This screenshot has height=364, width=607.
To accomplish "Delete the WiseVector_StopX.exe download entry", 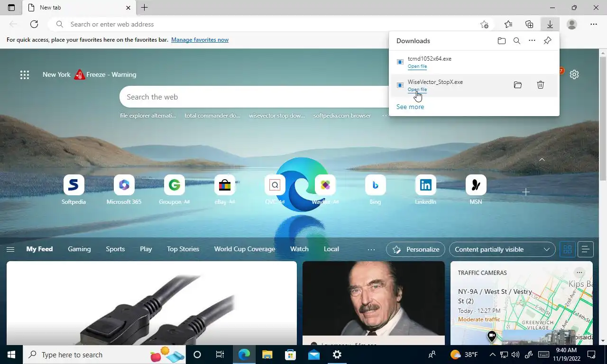I will coord(541,85).
